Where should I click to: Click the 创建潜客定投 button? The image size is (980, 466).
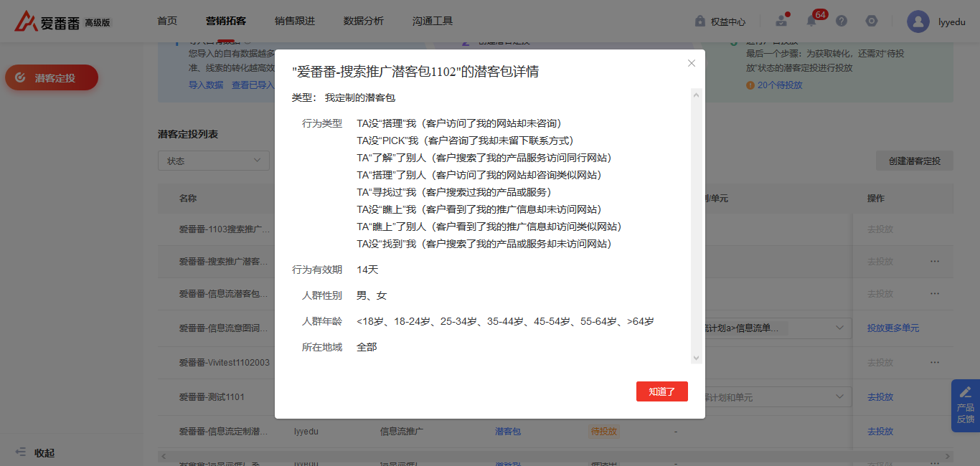pyautogui.click(x=915, y=161)
